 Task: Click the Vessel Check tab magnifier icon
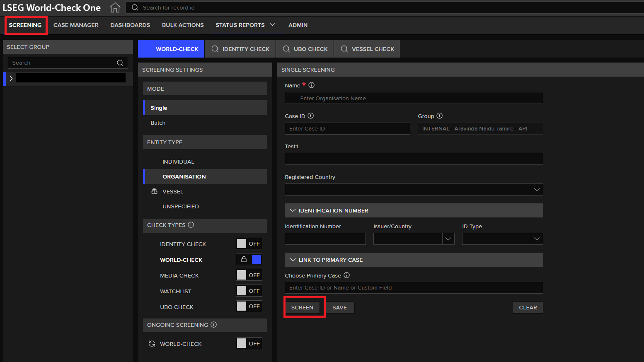[x=344, y=49]
